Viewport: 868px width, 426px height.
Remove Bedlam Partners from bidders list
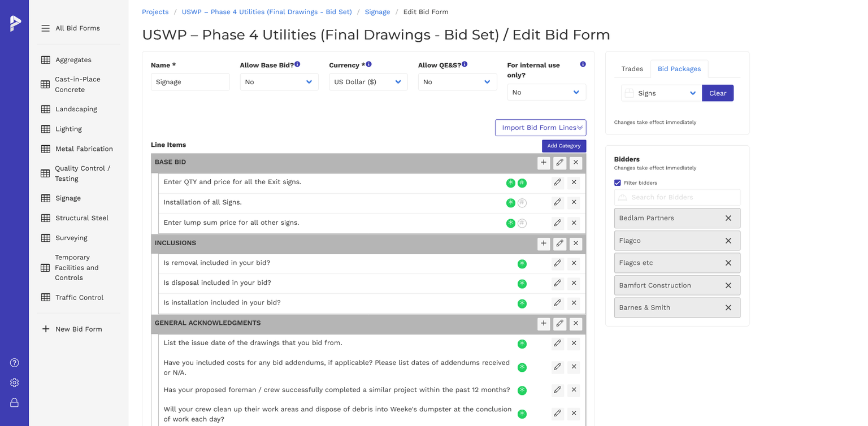(728, 218)
